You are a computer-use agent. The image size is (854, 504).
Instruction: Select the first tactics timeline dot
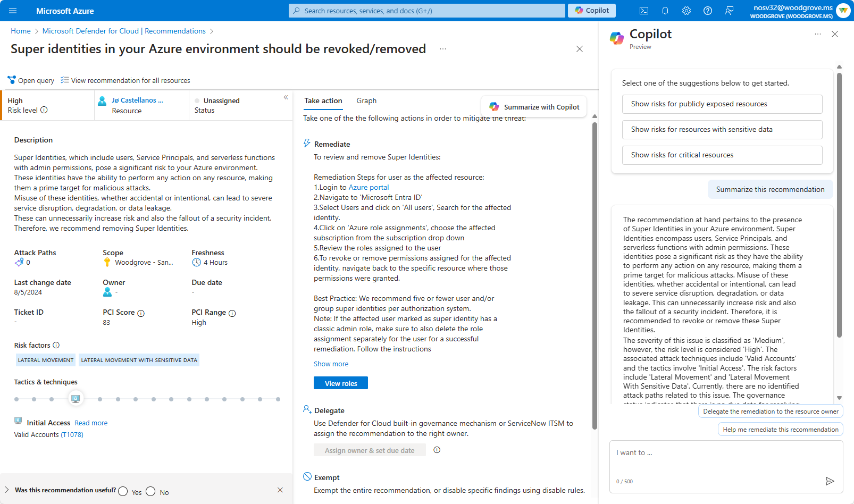click(16, 399)
